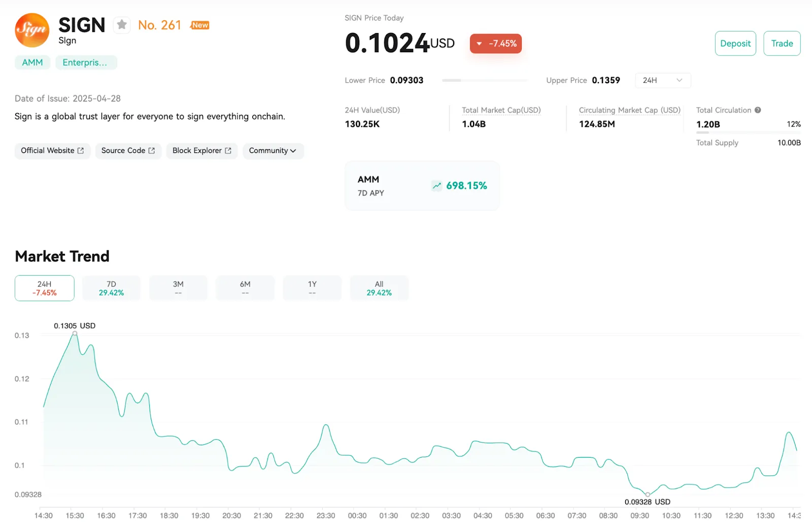Image resolution: width=812 pixels, height=524 pixels.
Task: Click the 24H Value 130.25K figure
Action: click(362, 124)
